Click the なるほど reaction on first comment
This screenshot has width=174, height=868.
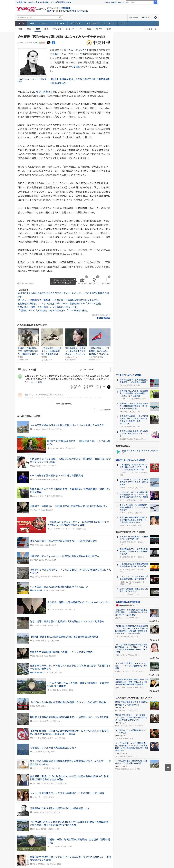click(85, 387)
